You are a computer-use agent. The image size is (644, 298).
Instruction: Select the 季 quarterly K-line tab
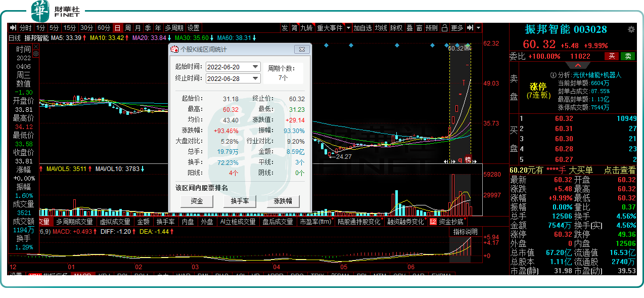148,28
